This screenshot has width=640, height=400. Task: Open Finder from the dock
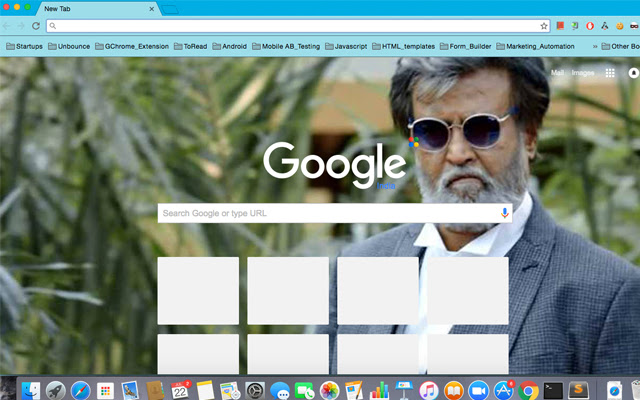(31, 391)
